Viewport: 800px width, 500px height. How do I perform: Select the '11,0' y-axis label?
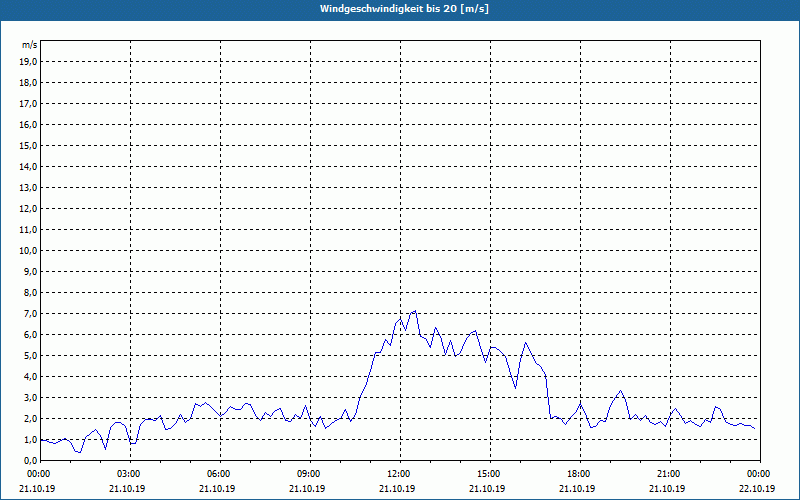tap(28, 230)
